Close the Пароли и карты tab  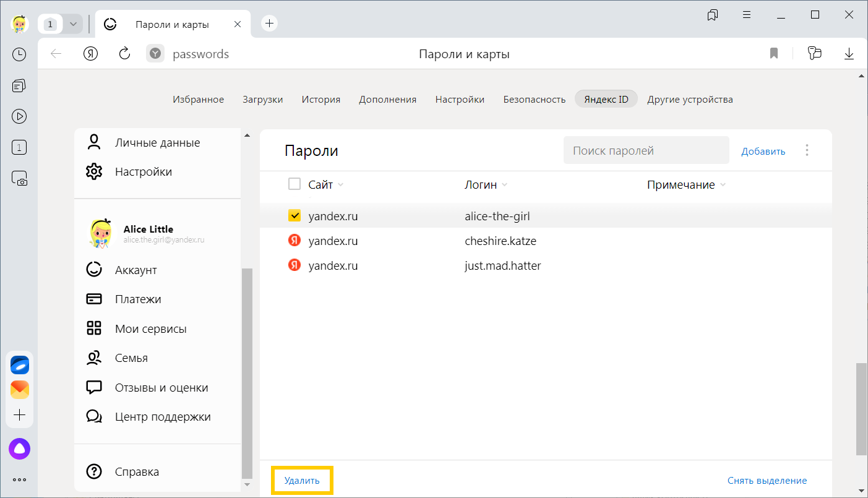pyautogui.click(x=238, y=25)
